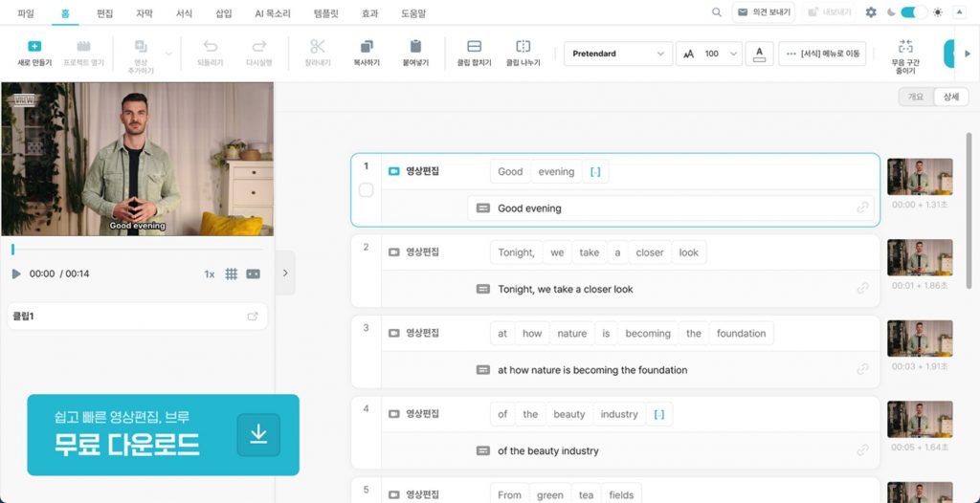Viewport: 980px width, 503px height.
Task: Split clip using the 클립 나누기 icon
Action: (x=523, y=47)
